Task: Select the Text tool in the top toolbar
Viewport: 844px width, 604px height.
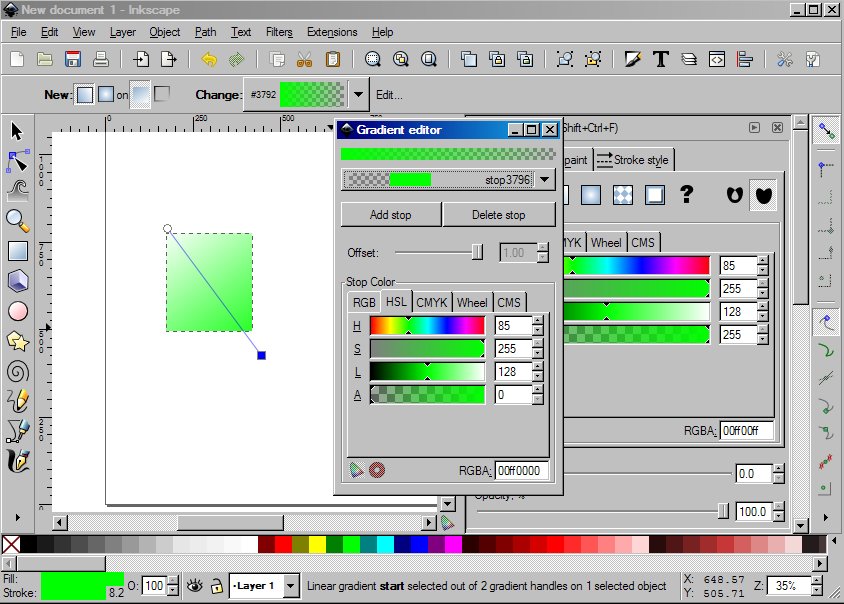Action: (x=660, y=59)
